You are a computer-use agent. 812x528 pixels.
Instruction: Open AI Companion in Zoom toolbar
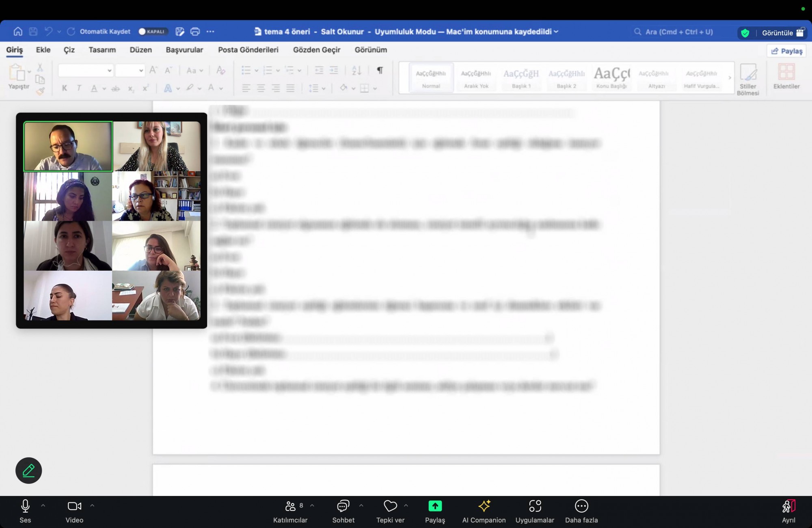point(484,511)
